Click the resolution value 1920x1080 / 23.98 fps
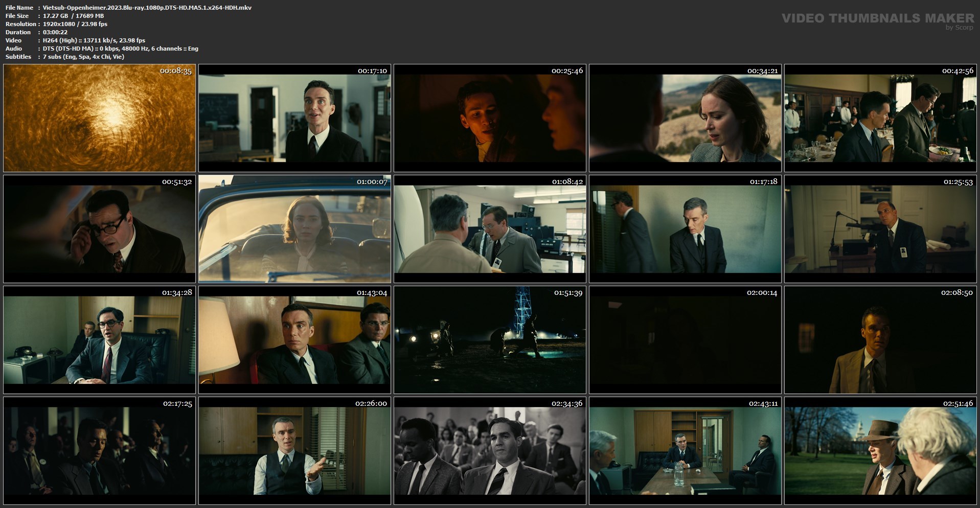Screen dimensions: 980x508 coord(75,24)
